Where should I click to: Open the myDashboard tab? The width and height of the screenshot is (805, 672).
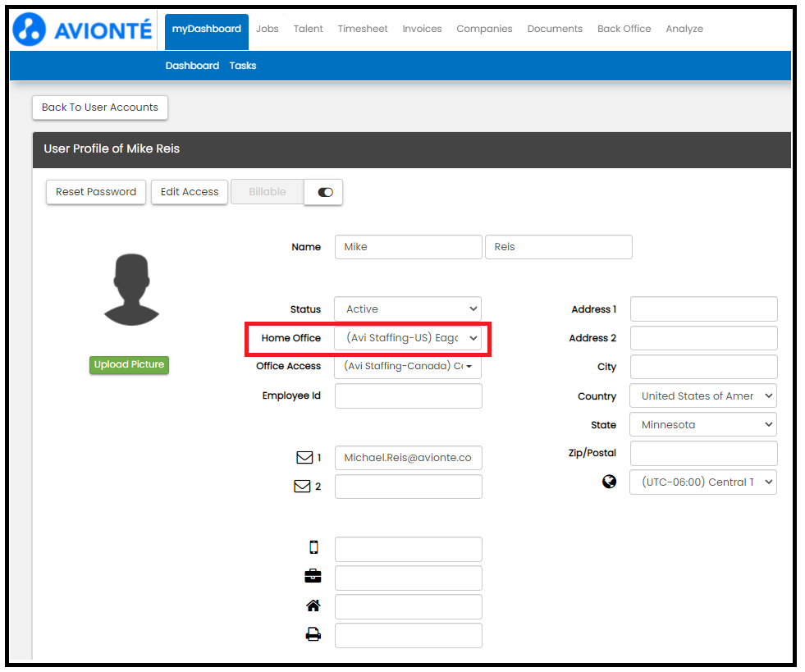[207, 31]
